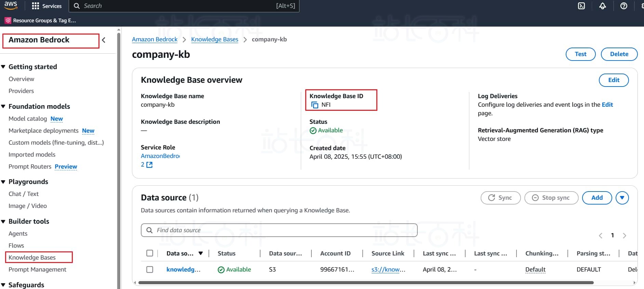Copy the Knowledge Base ID

tap(314, 105)
